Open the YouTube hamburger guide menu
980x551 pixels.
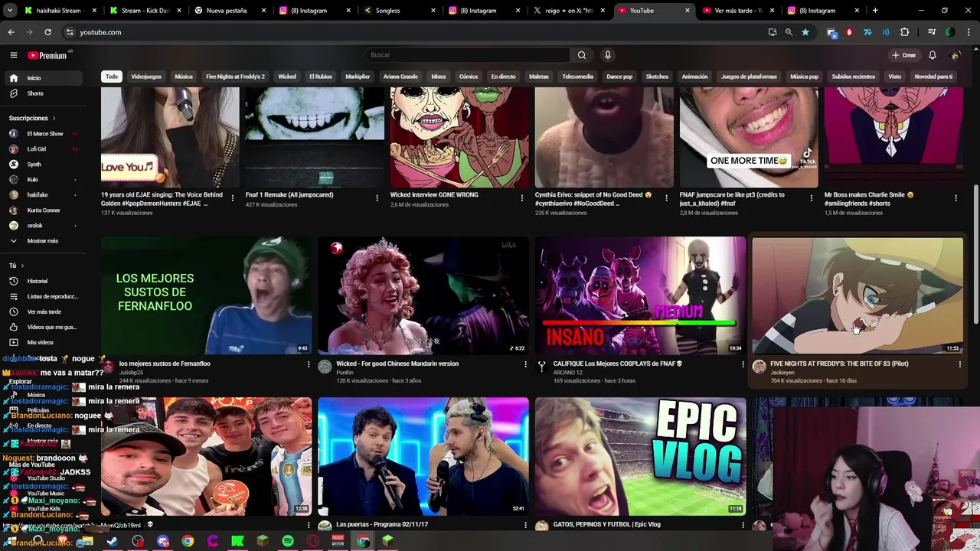13,55
